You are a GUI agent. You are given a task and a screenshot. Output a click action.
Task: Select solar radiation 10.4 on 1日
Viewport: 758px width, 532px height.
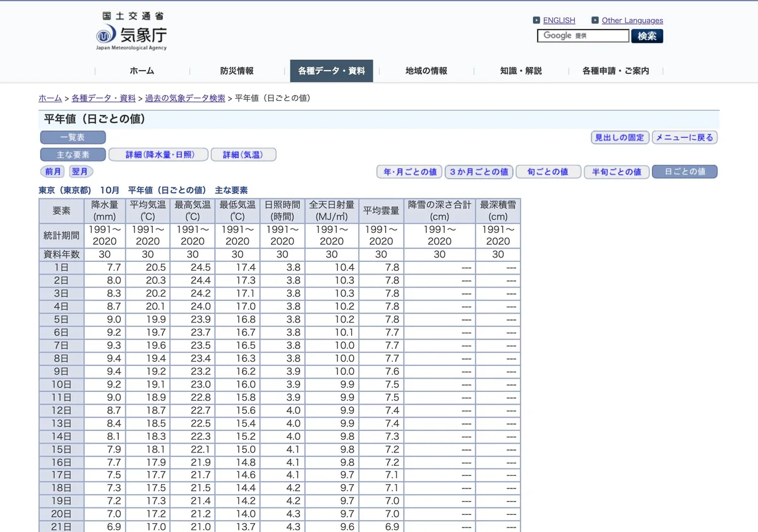332,268
